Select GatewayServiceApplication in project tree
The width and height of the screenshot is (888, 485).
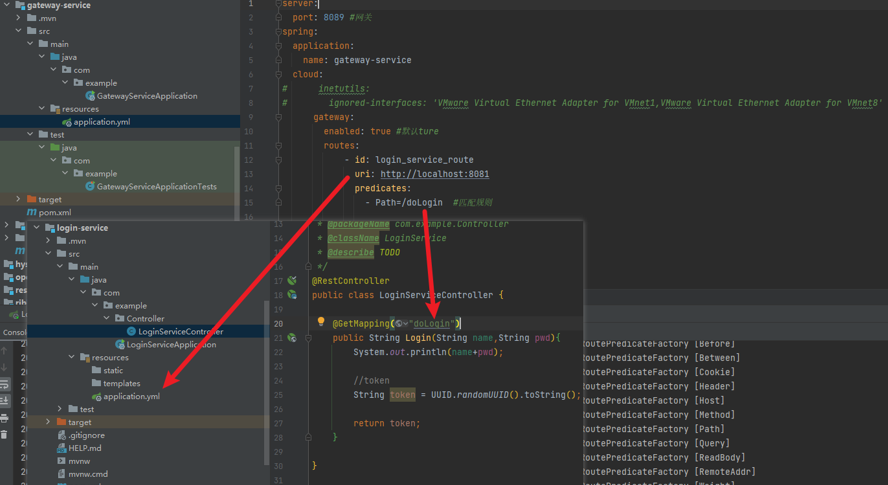coord(147,96)
